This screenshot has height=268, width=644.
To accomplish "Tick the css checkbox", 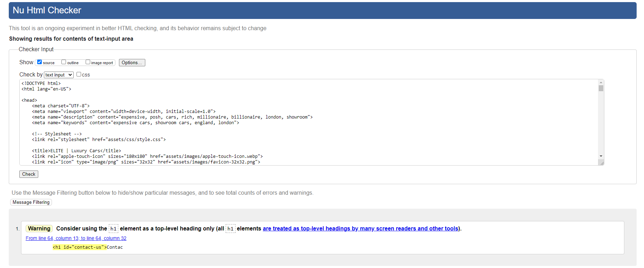I will click(79, 74).
